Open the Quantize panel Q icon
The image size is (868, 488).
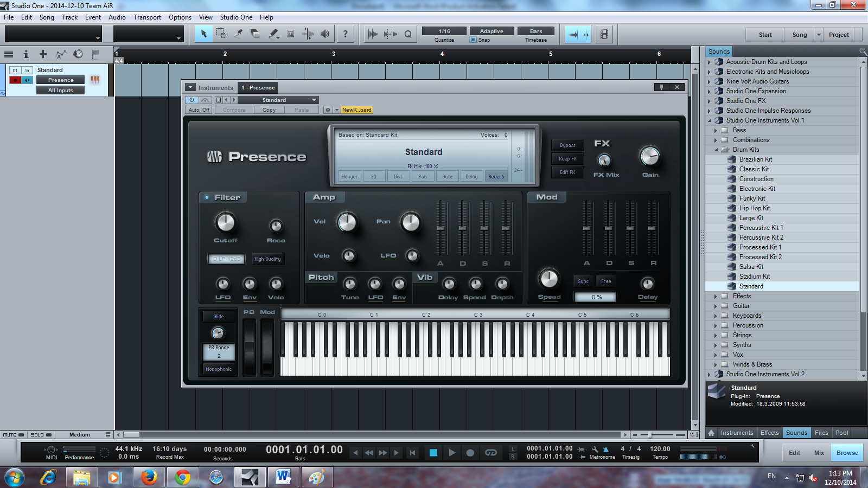click(x=408, y=34)
